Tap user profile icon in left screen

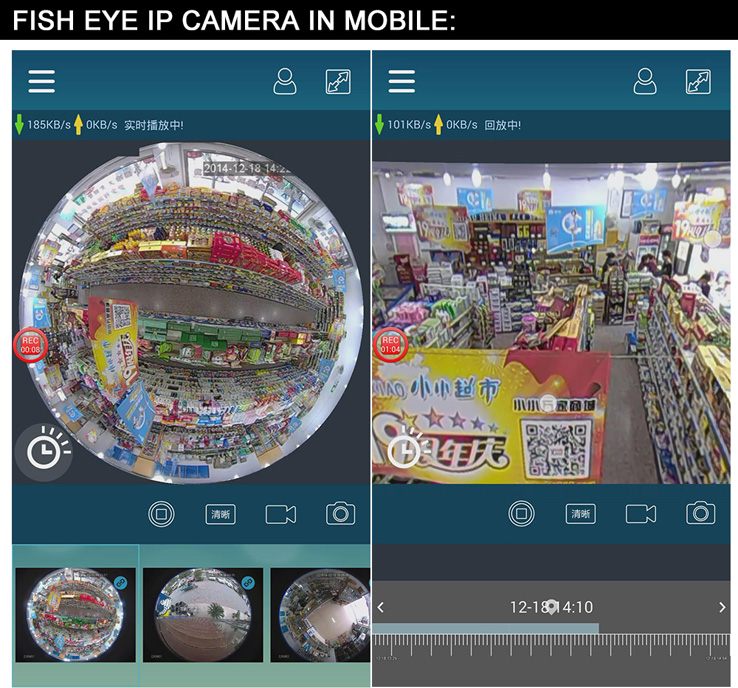[x=285, y=82]
